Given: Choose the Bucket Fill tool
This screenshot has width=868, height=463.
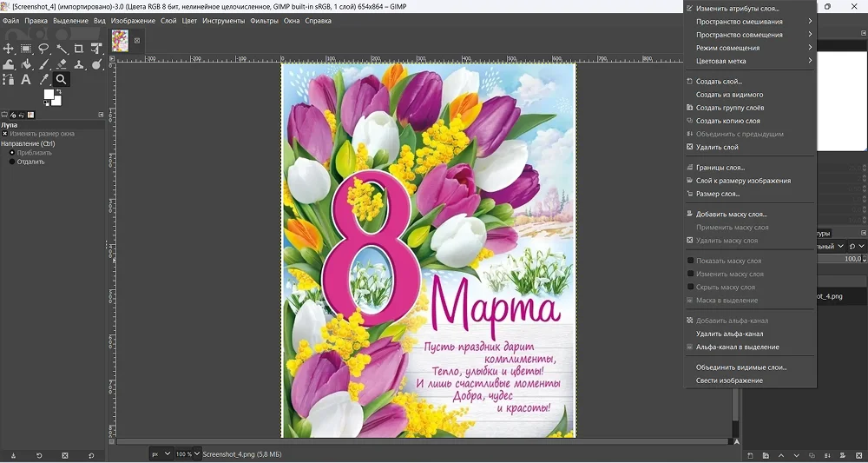Looking at the screenshot, I should click(26, 64).
